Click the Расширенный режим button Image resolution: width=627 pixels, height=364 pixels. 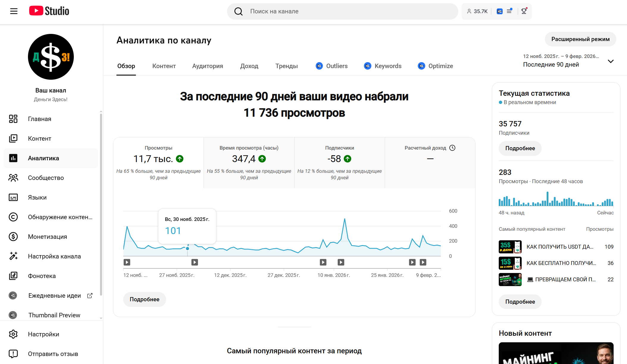tap(580, 39)
